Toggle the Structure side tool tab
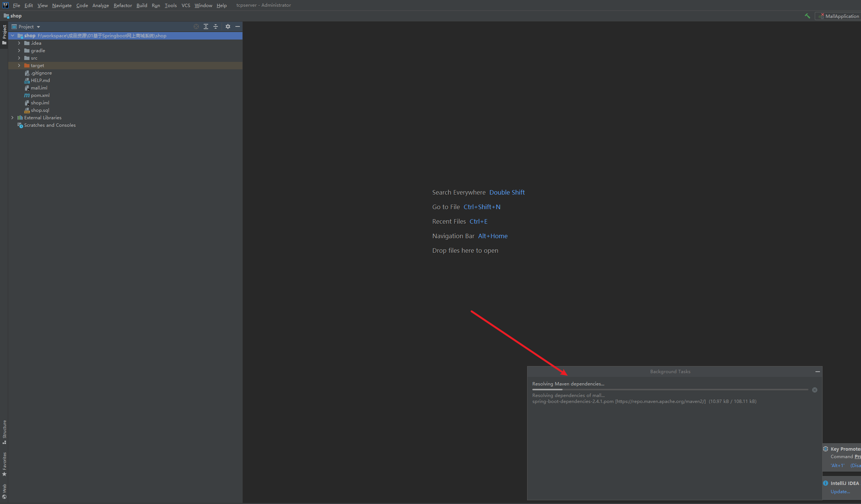861x504 pixels. [x=4, y=432]
